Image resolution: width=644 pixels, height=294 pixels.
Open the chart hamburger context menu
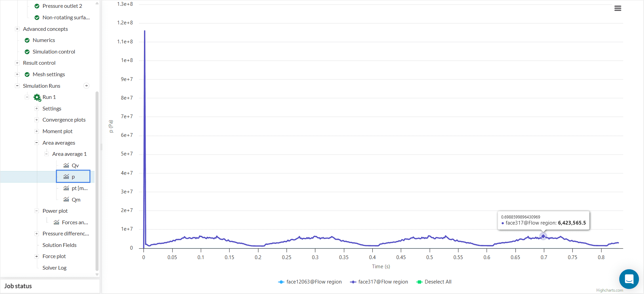(618, 8)
